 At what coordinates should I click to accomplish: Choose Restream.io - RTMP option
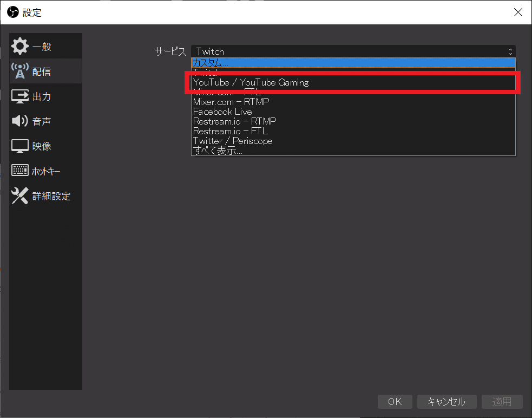tap(353, 121)
